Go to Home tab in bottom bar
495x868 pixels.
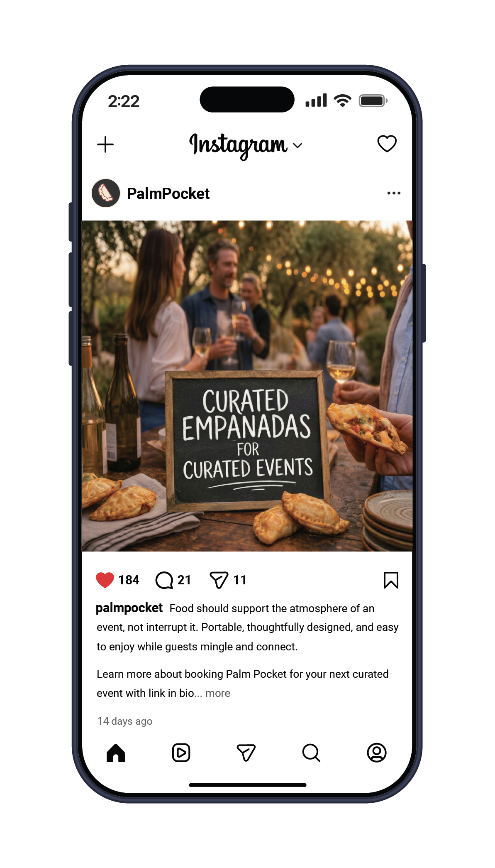(x=116, y=753)
